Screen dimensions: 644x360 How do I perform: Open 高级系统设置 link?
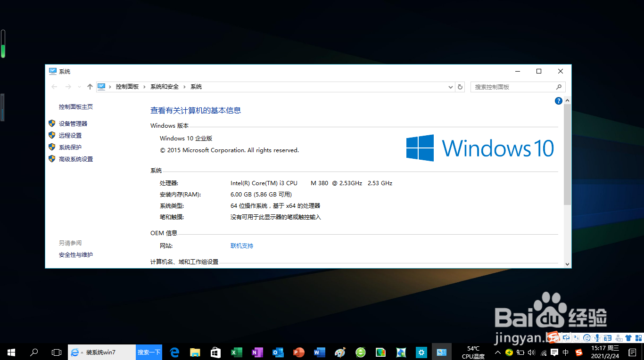(x=76, y=159)
